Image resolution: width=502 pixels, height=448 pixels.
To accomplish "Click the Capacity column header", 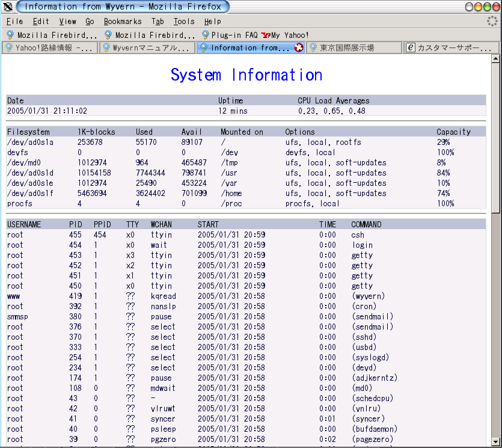I will click(454, 132).
